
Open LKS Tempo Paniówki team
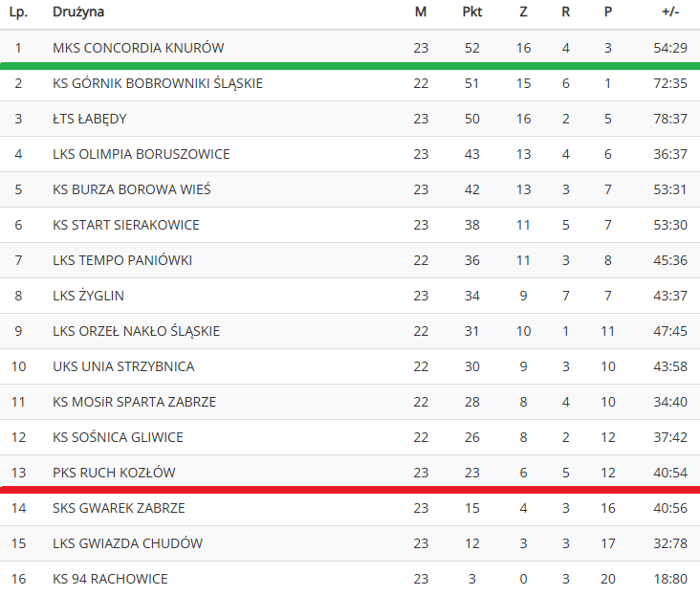pyautogui.click(x=122, y=260)
